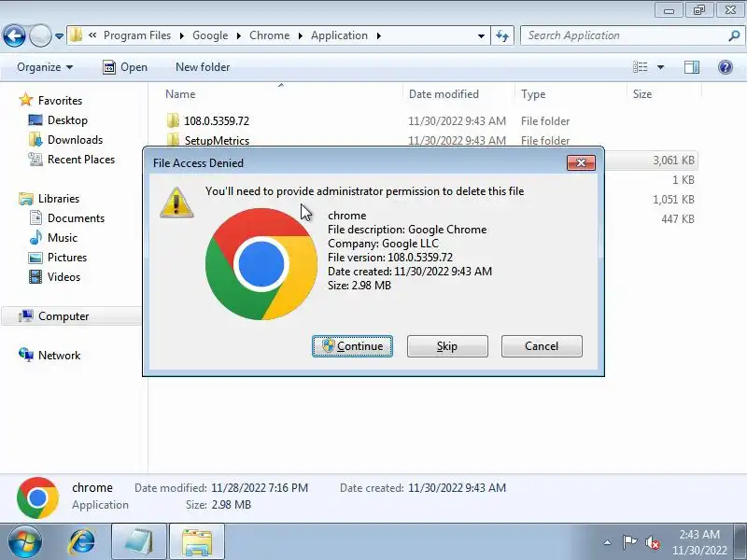Image resolution: width=747 pixels, height=560 pixels.
Task: Click the Refresh button beside address bar
Action: (502, 35)
